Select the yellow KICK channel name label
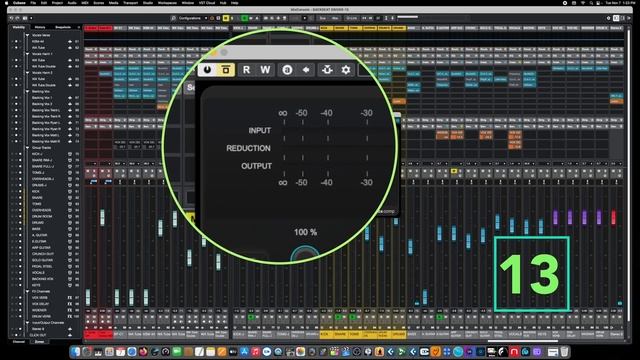Image resolution: width=640 pixels, height=360 pixels. [327, 334]
